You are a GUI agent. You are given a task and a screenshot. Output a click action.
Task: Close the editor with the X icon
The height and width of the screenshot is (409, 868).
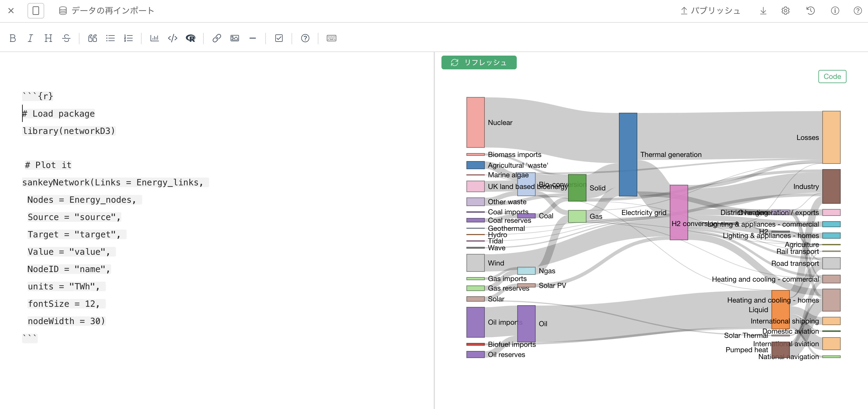point(11,11)
